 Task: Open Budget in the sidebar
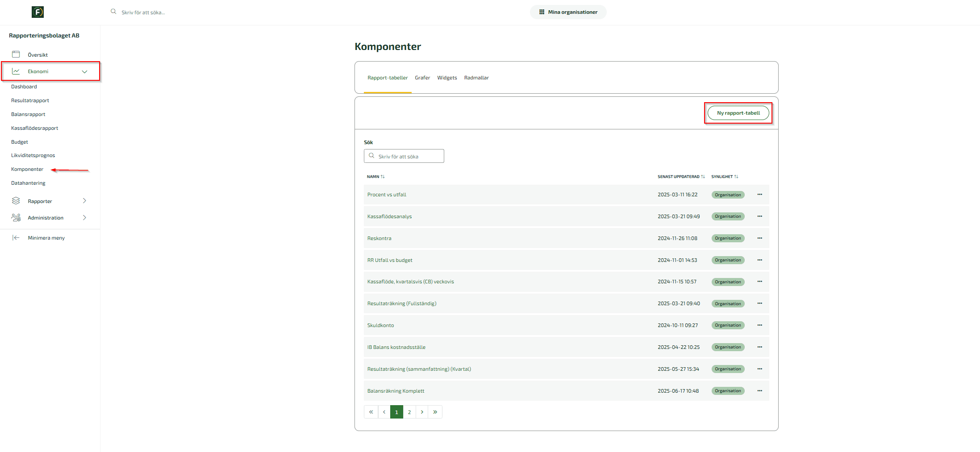[20, 142]
